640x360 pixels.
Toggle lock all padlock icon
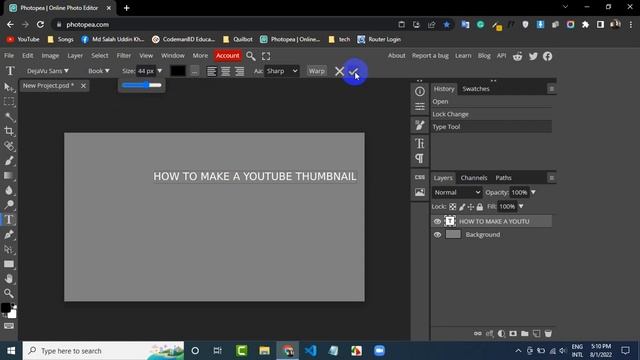pyautogui.click(x=480, y=207)
